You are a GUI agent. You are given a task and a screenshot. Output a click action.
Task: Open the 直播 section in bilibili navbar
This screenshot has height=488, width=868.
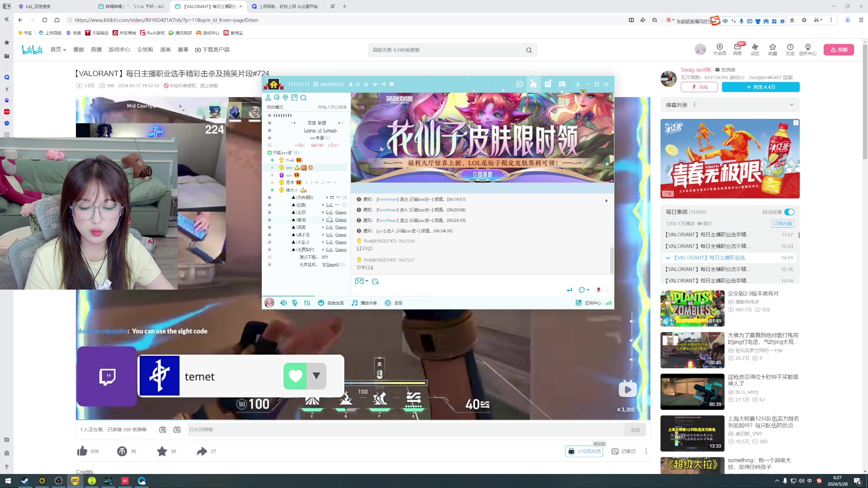click(x=96, y=50)
